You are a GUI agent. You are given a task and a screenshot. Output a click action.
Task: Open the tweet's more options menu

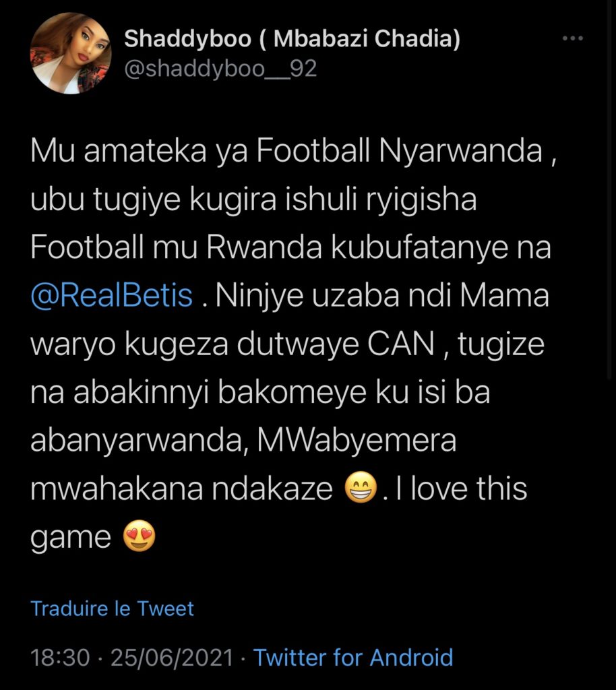(572, 39)
